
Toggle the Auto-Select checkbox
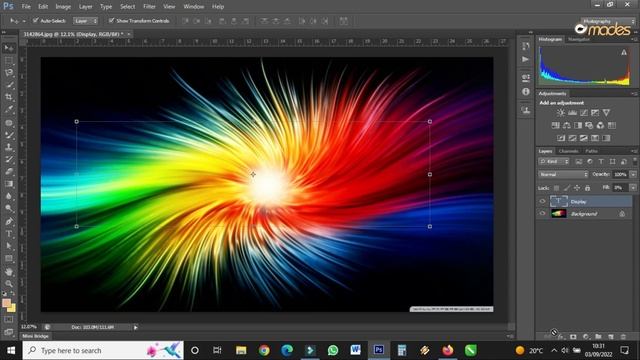pyautogui.click(x=36, y=20)
